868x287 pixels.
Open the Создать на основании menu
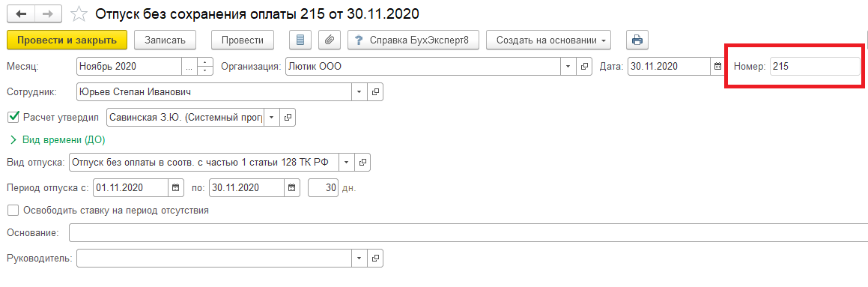click(x=549, y=40)
